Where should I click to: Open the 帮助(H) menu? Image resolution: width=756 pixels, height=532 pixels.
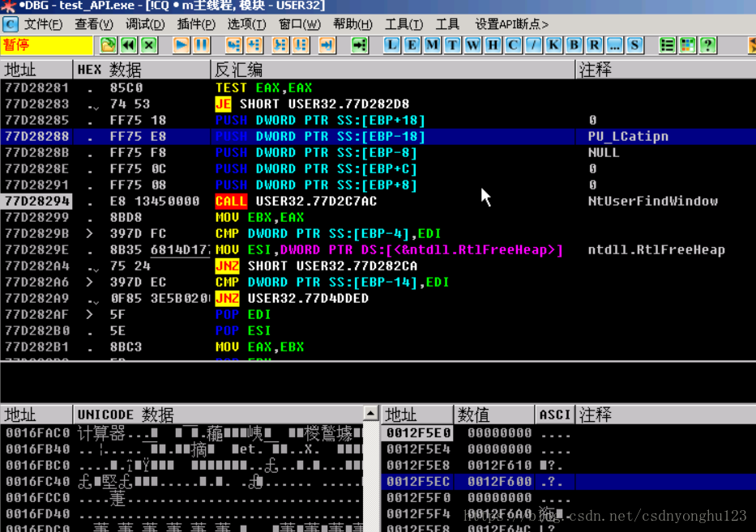point(353,24)
